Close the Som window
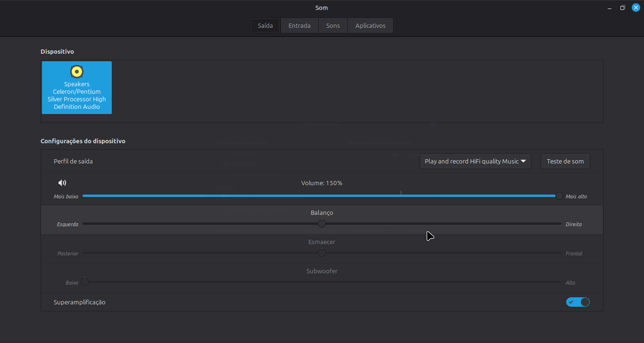Image resolution: width=644 pixels, height=343 pixels. (636, 8)
